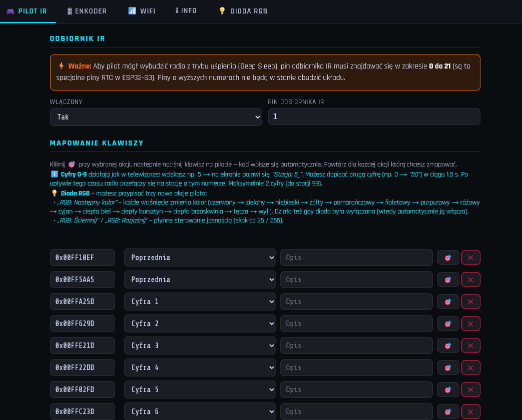Image resolution: width=522 pixels, height=420 pixels.
Task: Click the learn-code target icon in Cyfra 6 row
Action: (448, 411)
